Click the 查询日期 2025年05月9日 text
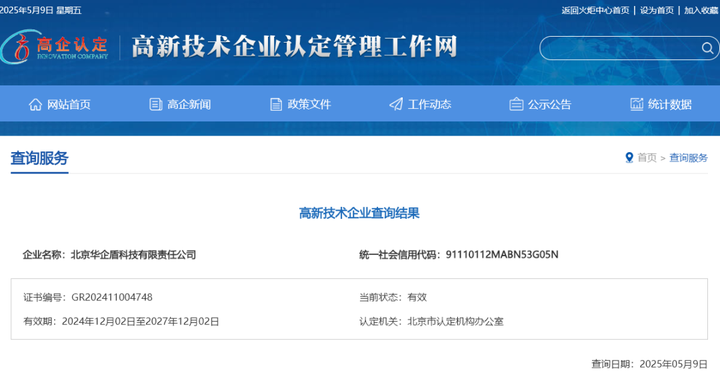 (x=649, y=364)
